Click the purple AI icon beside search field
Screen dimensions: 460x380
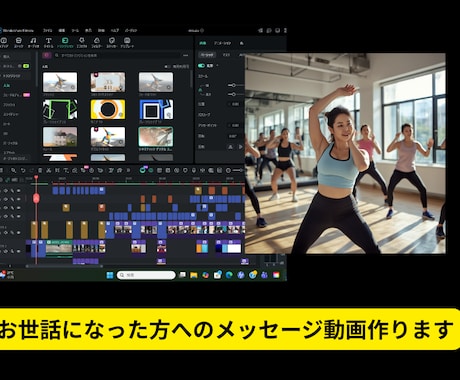(47, 55)
